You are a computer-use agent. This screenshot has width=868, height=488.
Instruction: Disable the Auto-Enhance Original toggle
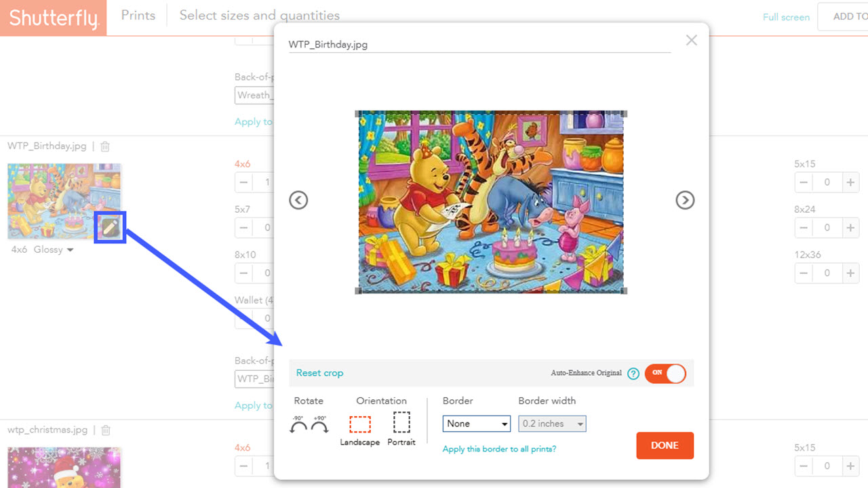pyautogui.click(x=665, y=373)
